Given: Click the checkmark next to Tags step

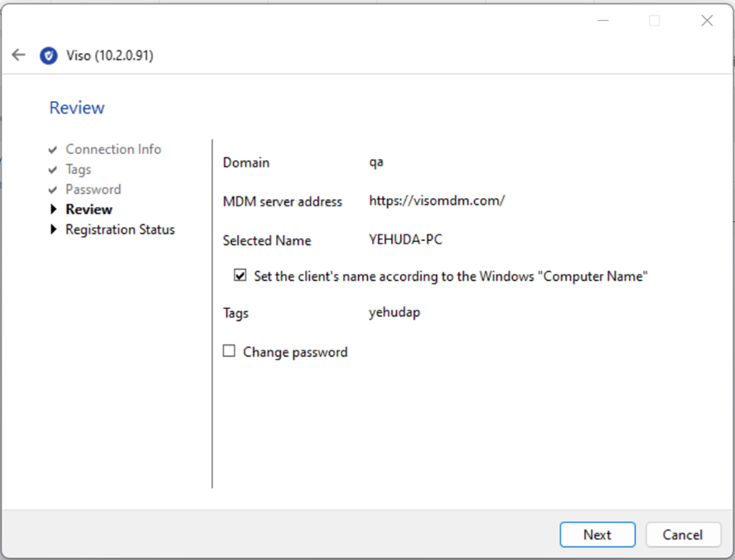Looking at the screenshot, I should pyautogui.click(x=54, y=170).
